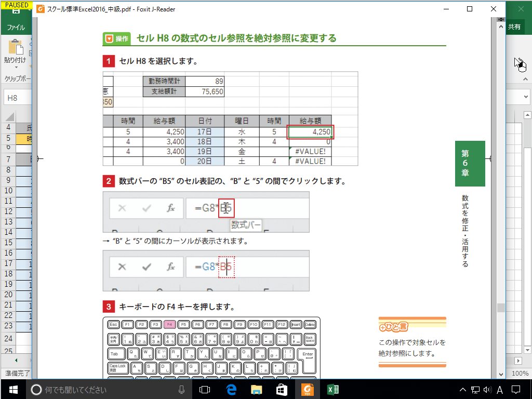Open Foxit J-Reader from the taskbar

pos(307,389)
